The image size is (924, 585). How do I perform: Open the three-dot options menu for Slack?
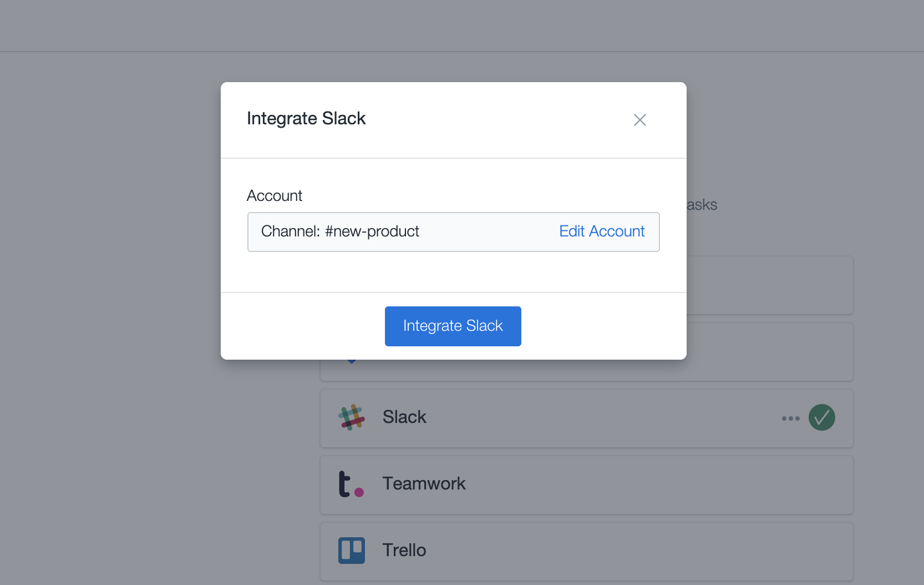tap(790, 418)
